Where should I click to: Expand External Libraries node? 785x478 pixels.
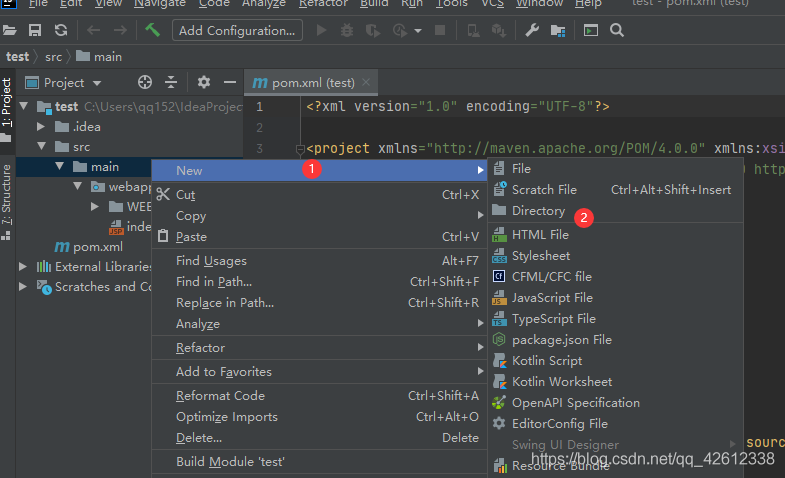(23, 266)
